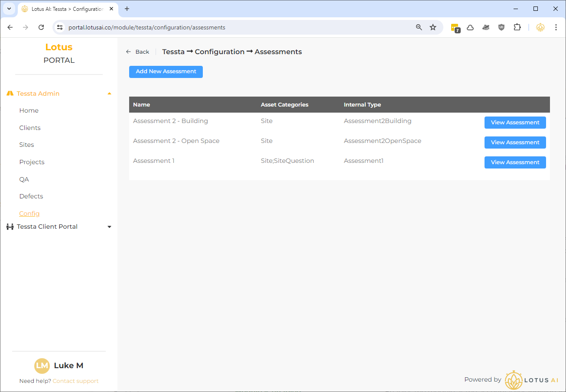This screenshot has width=566, height=392.
Task: Click the LM user avatar
Action: [x=42, y=366]
